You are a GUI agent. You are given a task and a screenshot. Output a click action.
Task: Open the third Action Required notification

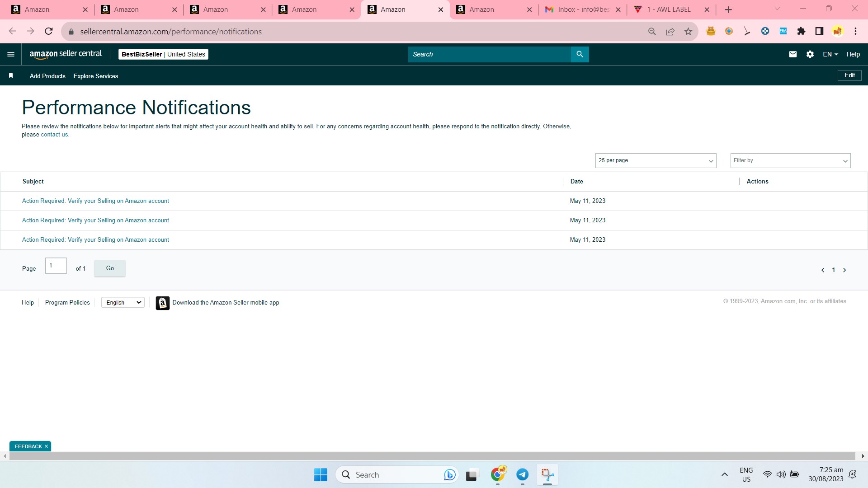(95, 240)
